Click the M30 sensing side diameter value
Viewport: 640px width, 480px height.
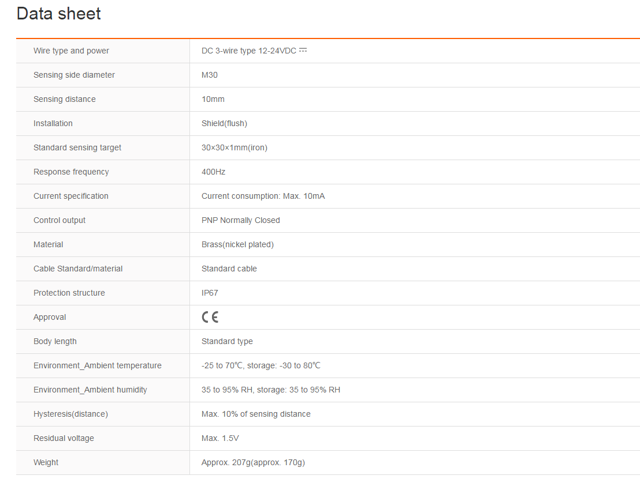(211, 75)
